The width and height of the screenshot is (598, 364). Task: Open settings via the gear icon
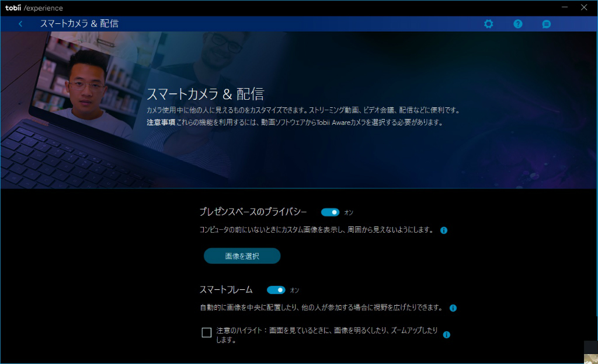click(489, 24)
